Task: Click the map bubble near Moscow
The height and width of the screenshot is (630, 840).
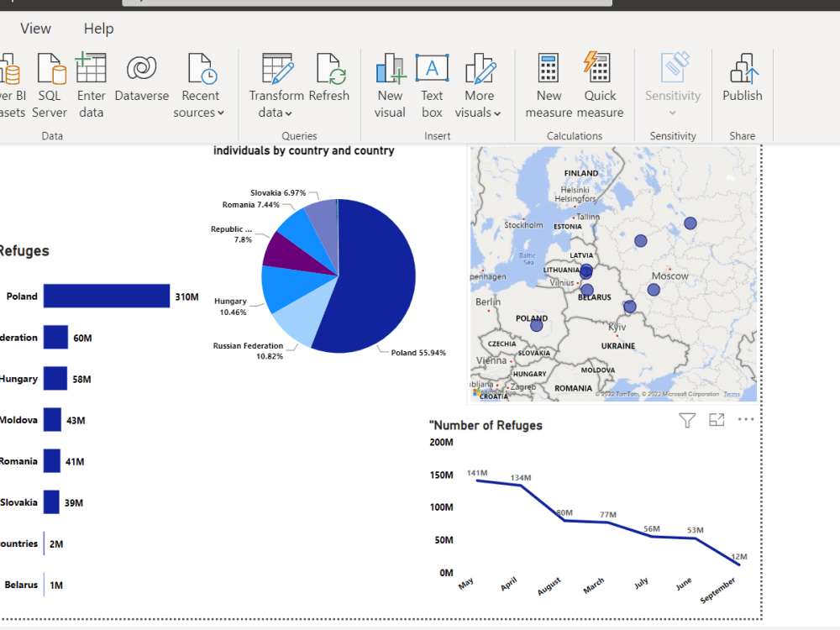Action: click(654, 290)
